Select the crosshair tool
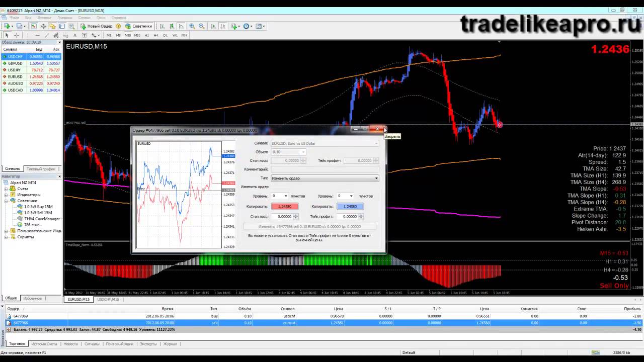The image size is (644, 362). click(x=17, y=35)
